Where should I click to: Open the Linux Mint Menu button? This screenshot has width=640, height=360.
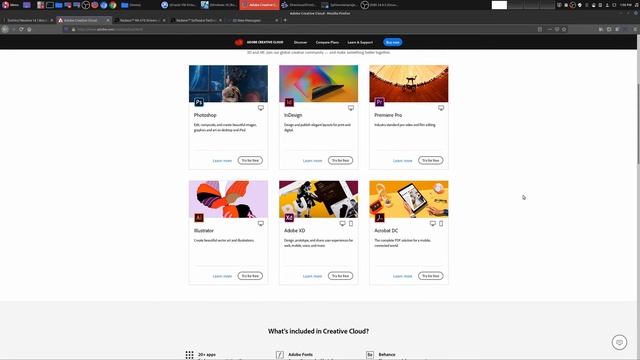(11, 5)
